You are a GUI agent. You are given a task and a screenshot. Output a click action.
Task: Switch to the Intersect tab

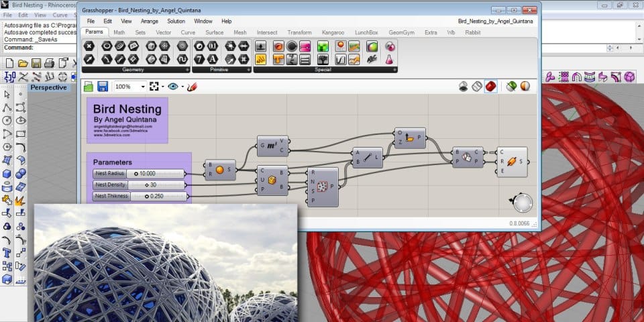(x=267, y=32)
